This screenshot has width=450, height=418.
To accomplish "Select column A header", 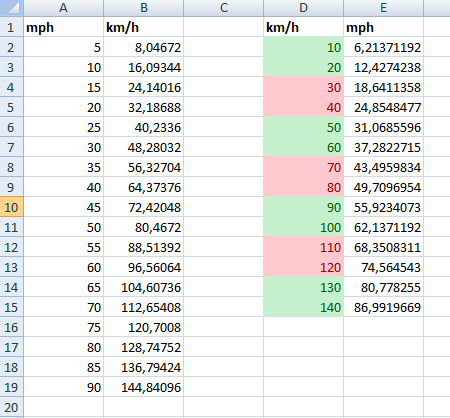I will pos(63,8).
